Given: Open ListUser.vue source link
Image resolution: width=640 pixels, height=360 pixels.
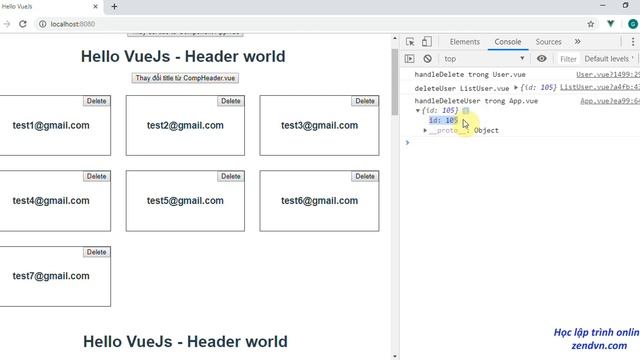Looking at the screenshot, I should [x=600, y=87].
